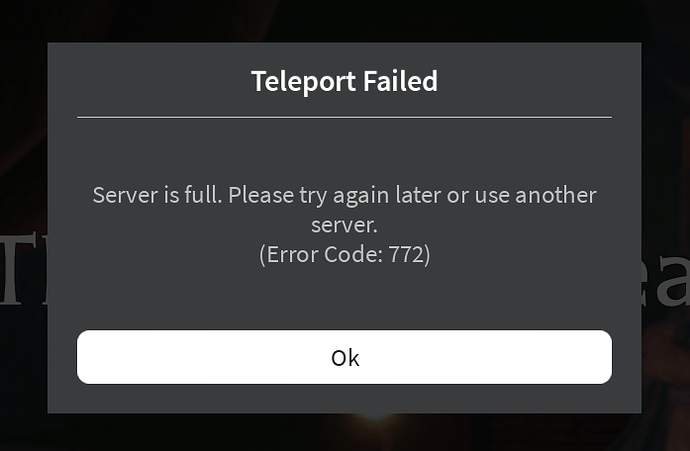
Task: Click the glowing light below the dialog
Action: tap(374, 416)
